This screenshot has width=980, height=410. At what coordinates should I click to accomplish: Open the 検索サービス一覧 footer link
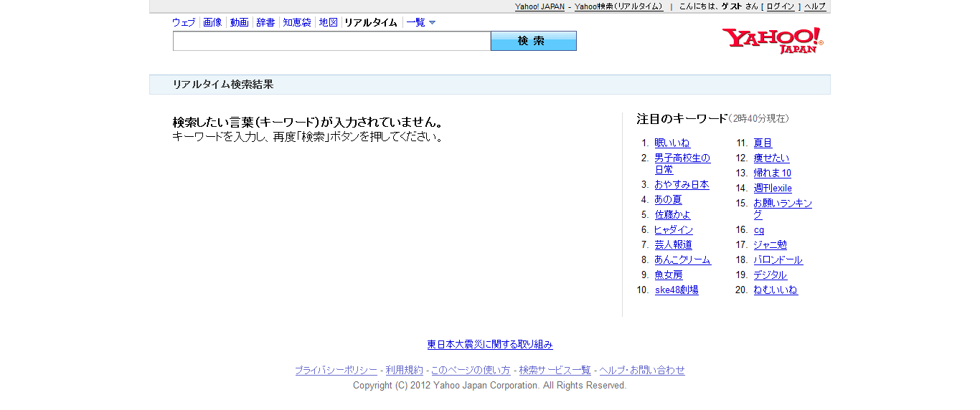pos(555,371)
